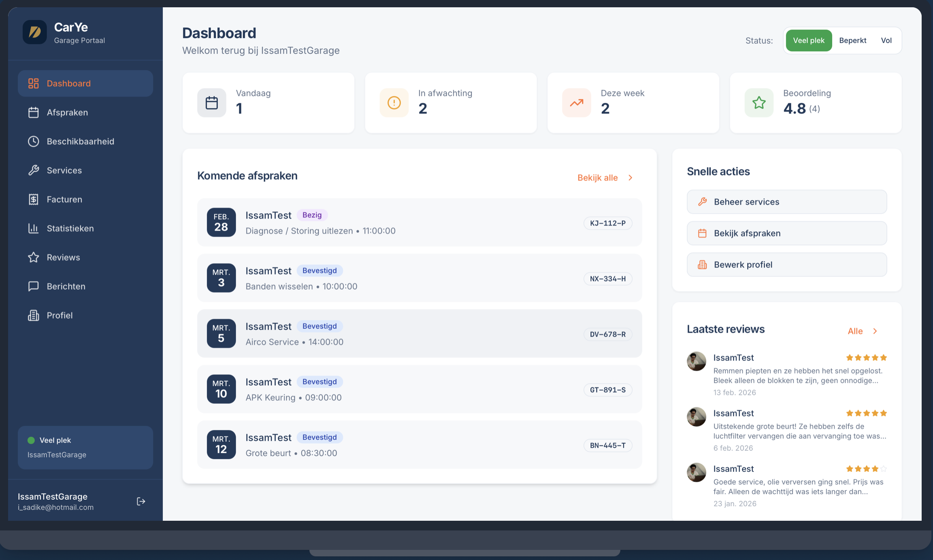This screenshot has height=560, width=933.
Task: Click the star icon on Beoordeling card
Action: pyautogui.click(x=759, y=103)
